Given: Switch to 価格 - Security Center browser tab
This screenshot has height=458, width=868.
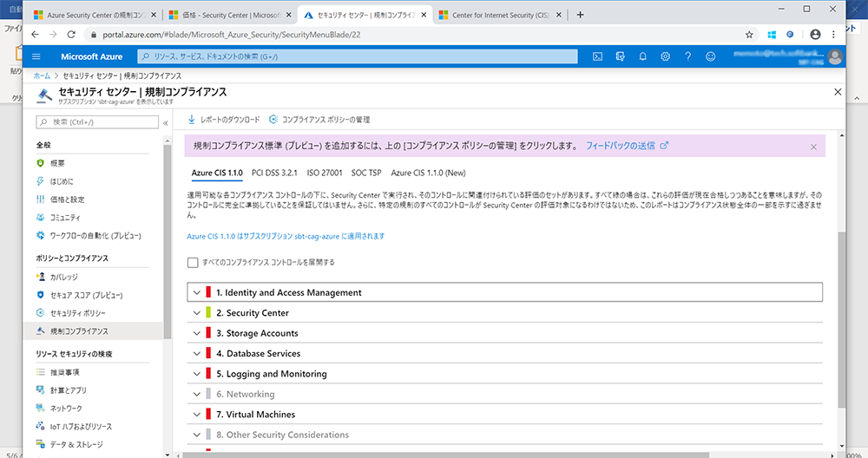Looking at the screenshot, I should point(230,16).
